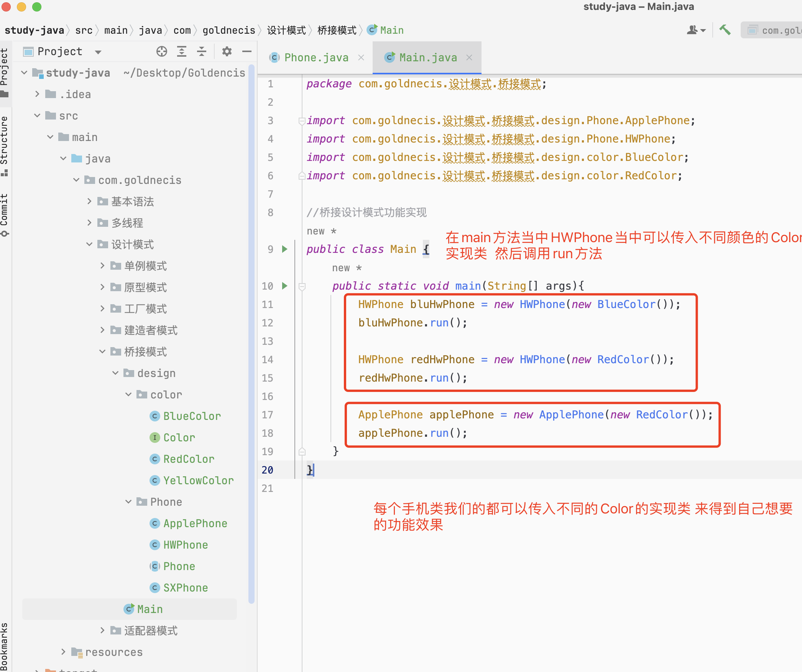
Task: Collapse the color package chevron
Action: tap(128, 394)
